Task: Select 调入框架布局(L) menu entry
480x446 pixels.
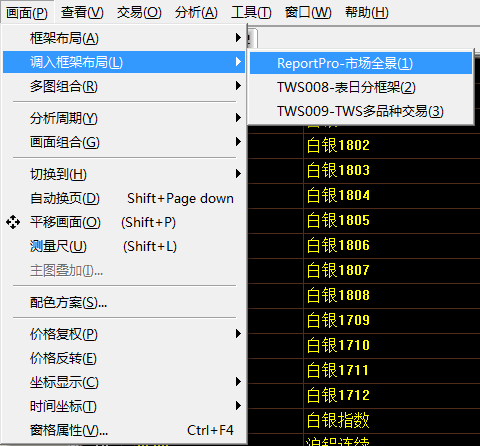Action: coord(124,62)
